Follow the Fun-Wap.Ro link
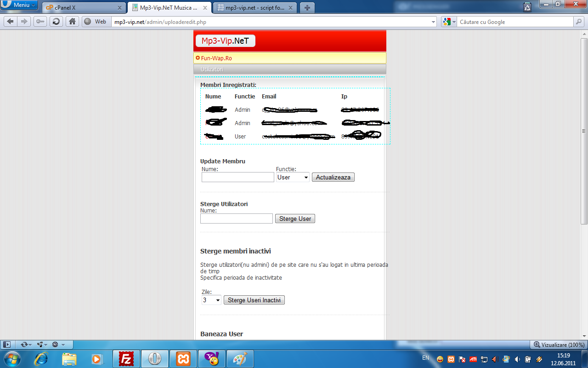Image resolution: width=588 pixels, height=368 pixels. [216, 58]
